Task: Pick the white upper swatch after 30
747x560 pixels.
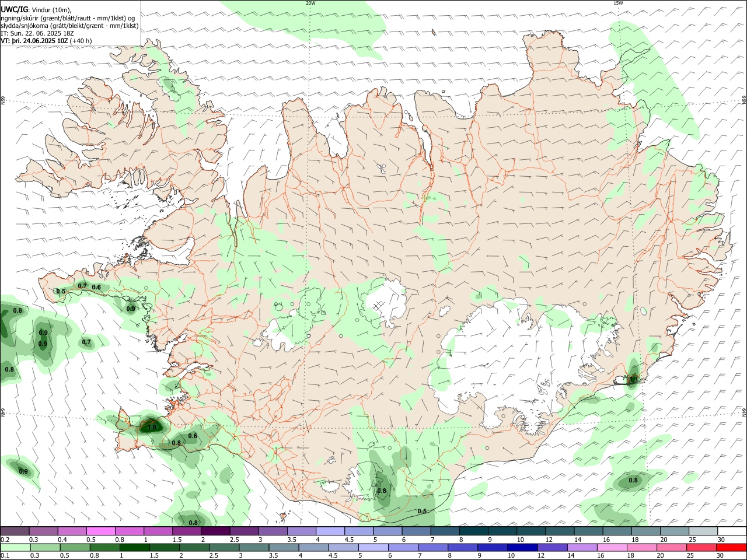Action: coord(732,531)
